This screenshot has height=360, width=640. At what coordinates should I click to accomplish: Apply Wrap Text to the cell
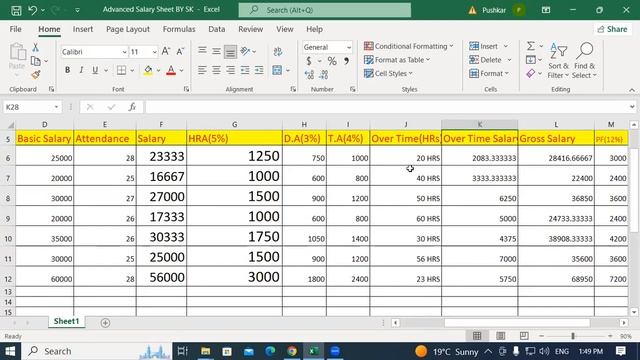point(278,51)
